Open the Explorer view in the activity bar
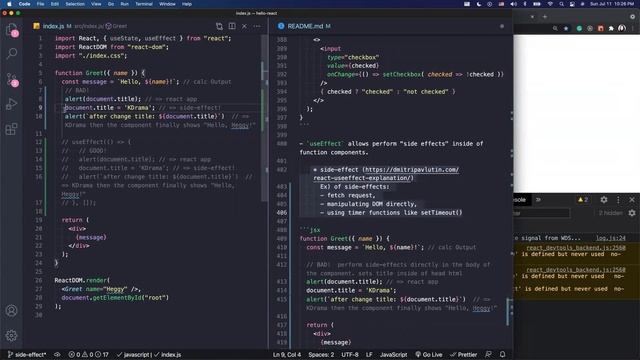Viewport: 640px width, 360px height. coord(12,31)
